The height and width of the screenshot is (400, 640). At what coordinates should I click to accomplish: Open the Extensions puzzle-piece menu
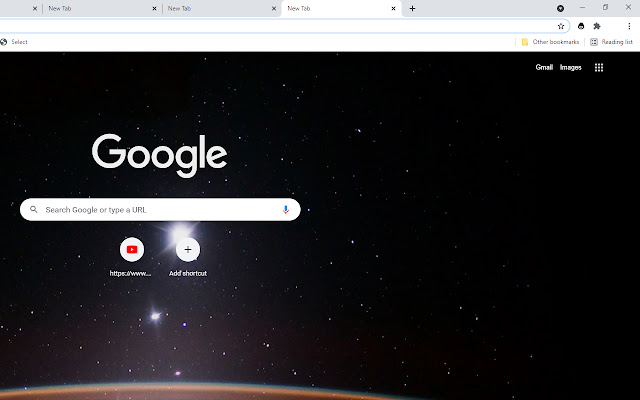pos(597,26)
